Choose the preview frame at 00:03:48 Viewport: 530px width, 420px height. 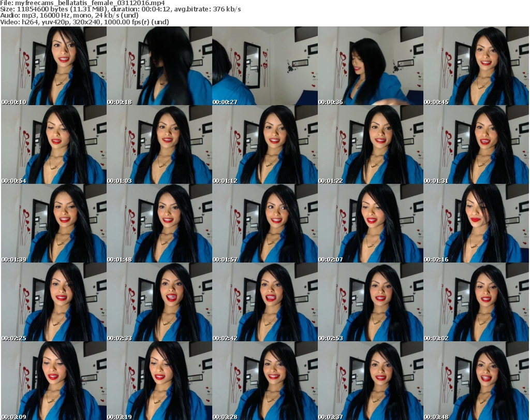[x=476, y=381]
